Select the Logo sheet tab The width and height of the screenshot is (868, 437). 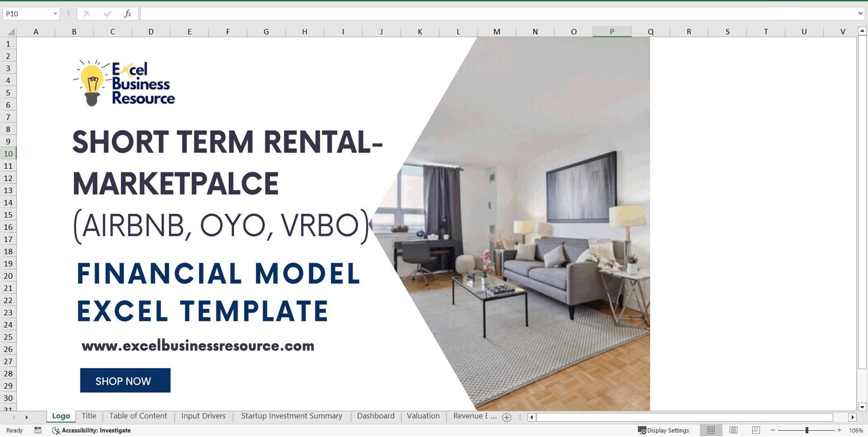pyautogui.click(x=61, y=416)
